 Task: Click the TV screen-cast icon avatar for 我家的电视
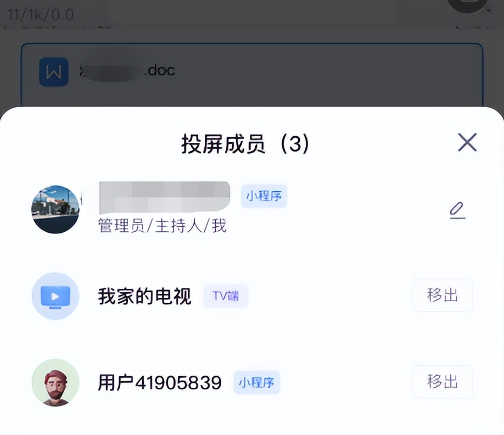pyautogui.click(x=55, y=295)
